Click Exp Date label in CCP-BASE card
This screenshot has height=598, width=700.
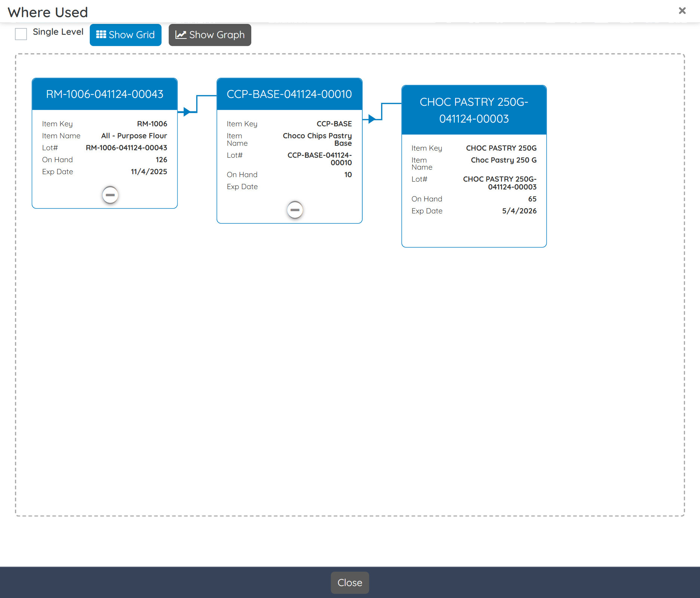pyautogui.click(x=242, y=187)
